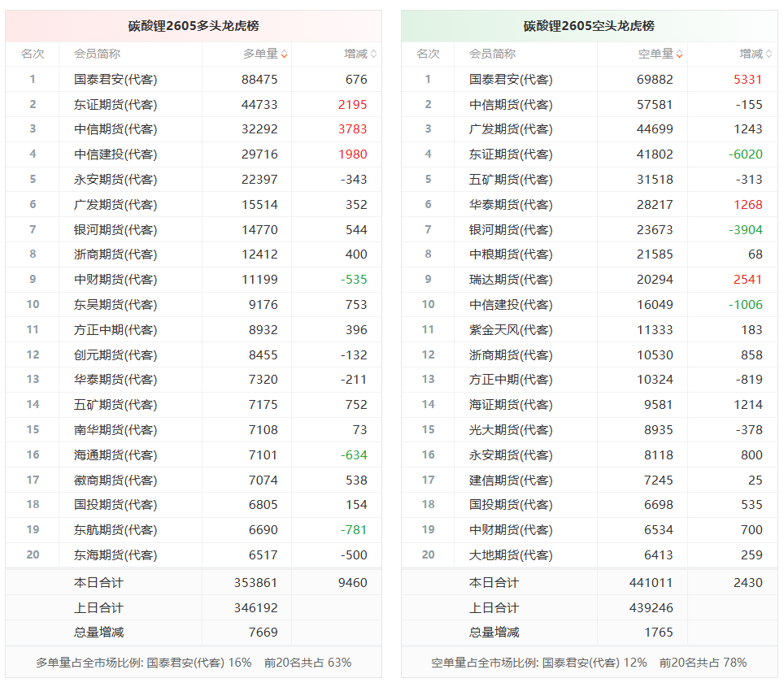This screenshot has width=784, height=687.
Task: Select 中信建投(代客) in long table
Action: click(115, 154)
